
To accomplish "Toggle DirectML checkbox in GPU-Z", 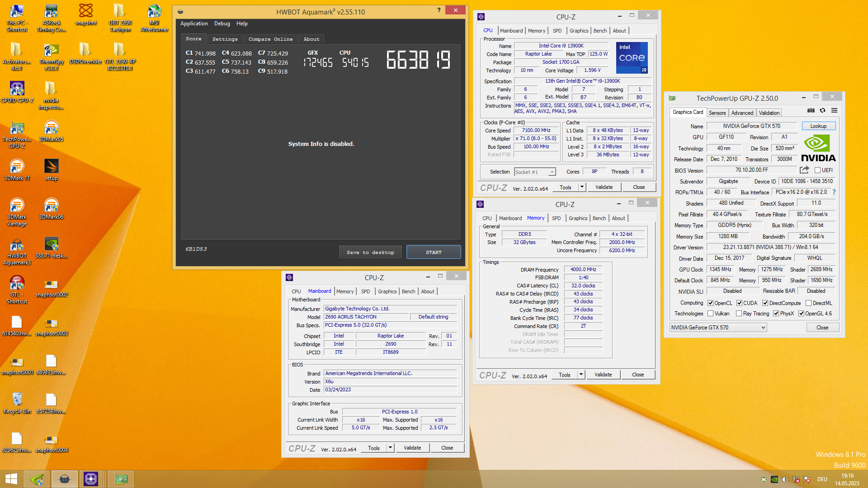I will tap(808, 303).
